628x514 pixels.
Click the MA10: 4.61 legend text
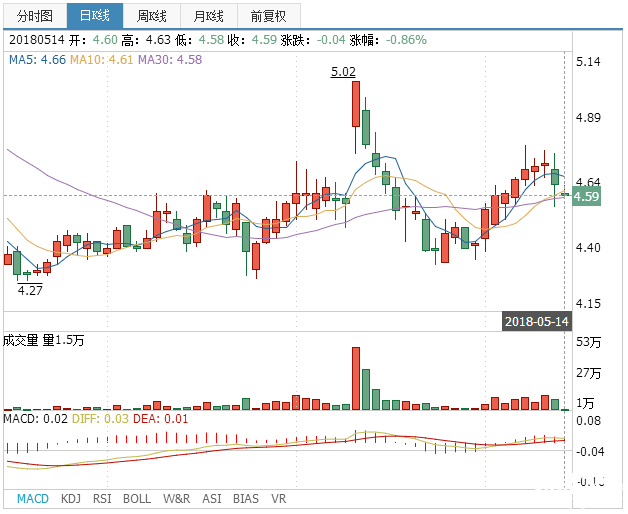101,60
